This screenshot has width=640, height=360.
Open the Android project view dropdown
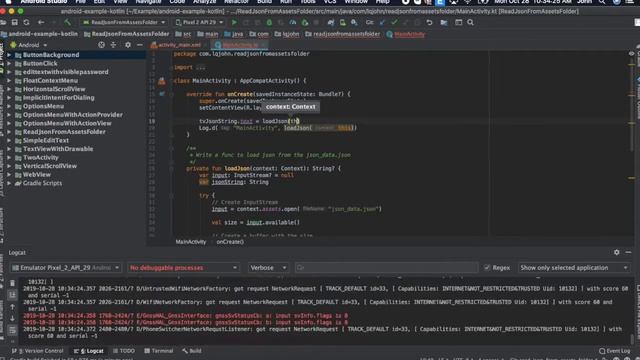point(29,45)
